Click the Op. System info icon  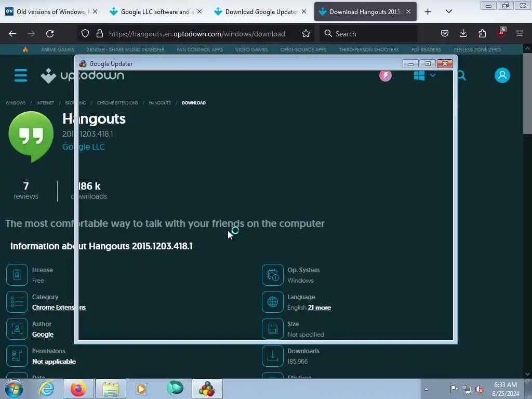[272, 274]
